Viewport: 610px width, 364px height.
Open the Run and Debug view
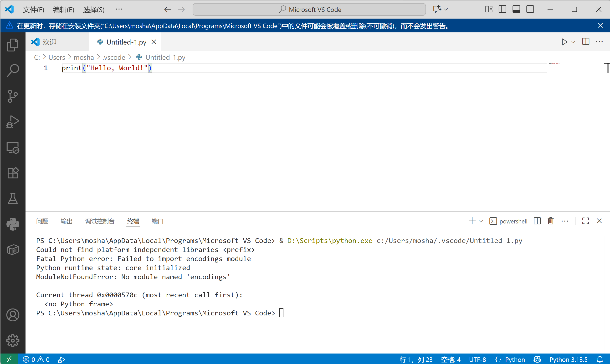(x=13, y=122)
